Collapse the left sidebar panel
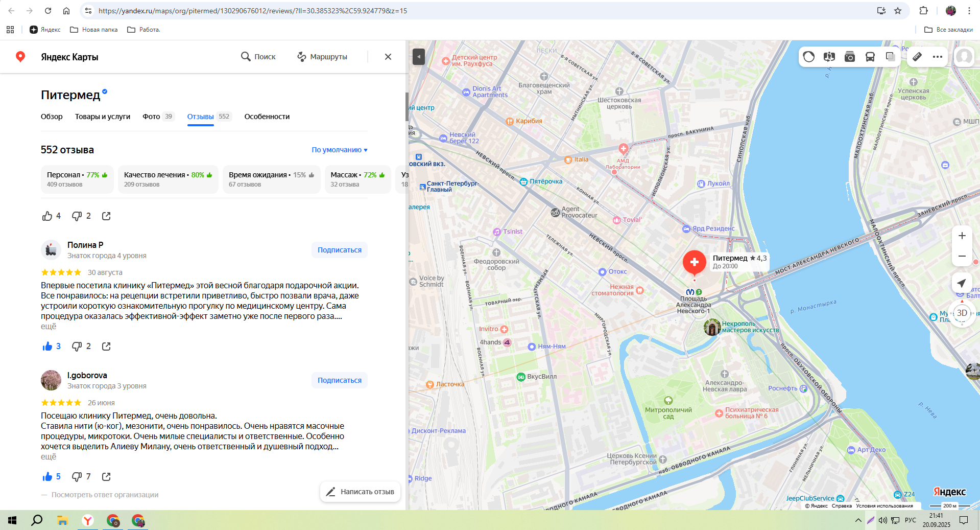Viewport: 980px width, 530px height. [419, 56]
